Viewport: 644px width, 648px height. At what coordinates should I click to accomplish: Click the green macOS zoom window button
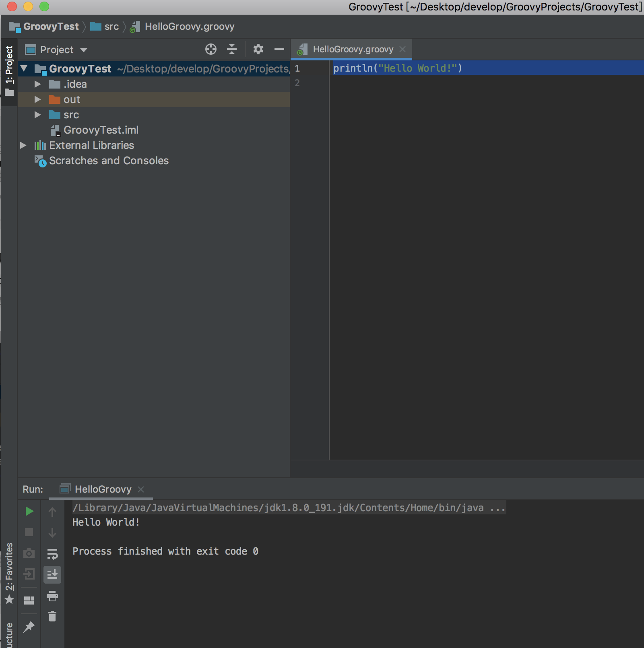(x=44, y=6)
